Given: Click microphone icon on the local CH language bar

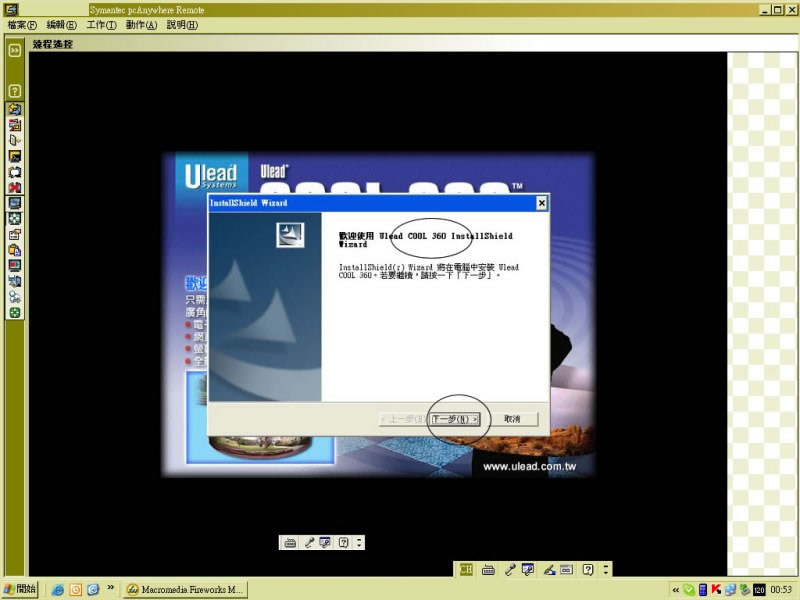Looking at the screenshot, I should pos(509,569).
